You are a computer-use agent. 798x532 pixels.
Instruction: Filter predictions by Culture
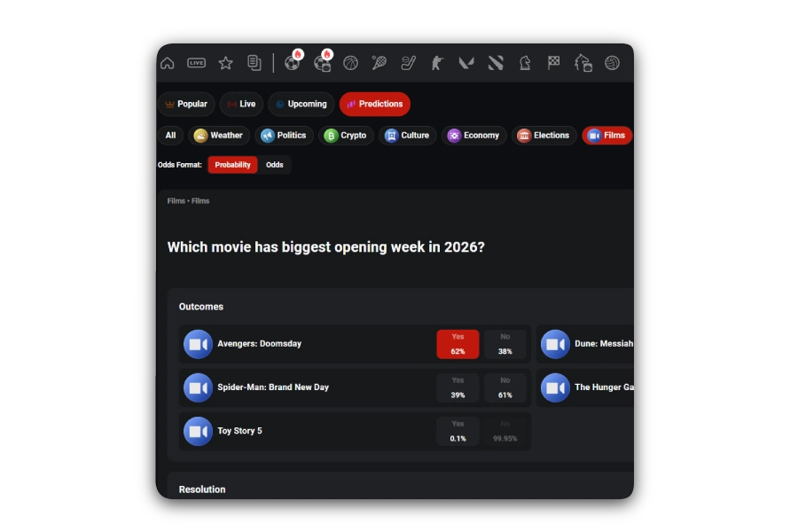tap(408, 136)
